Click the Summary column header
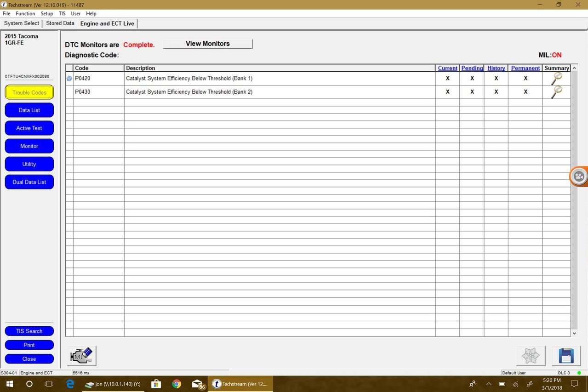Image resolution: width=588 pixels, height=392 pixels. click(557, 68)
